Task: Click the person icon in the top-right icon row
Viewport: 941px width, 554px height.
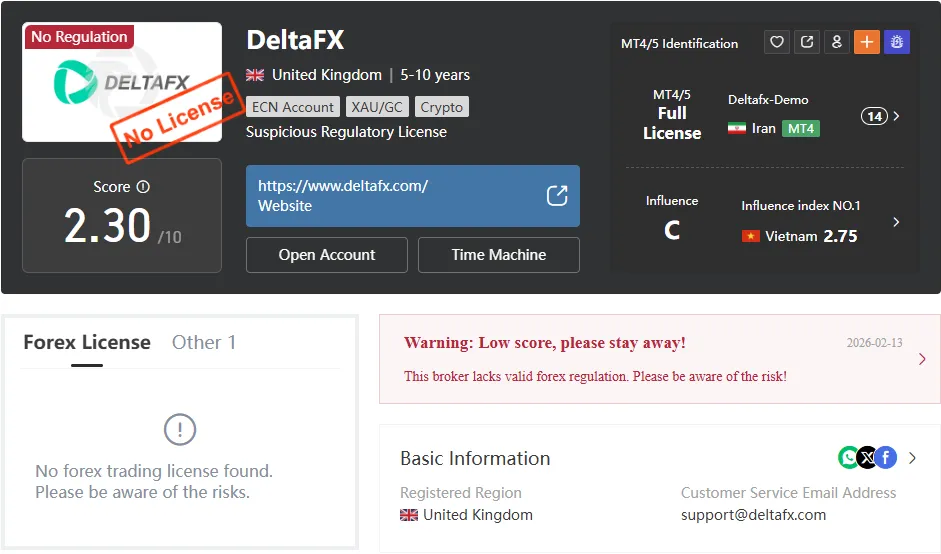Action: tap(837, 42)
